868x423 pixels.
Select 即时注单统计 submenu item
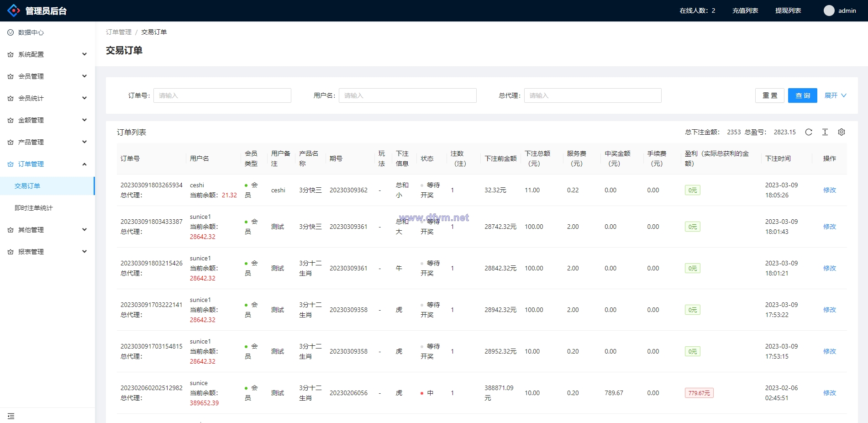47,208
